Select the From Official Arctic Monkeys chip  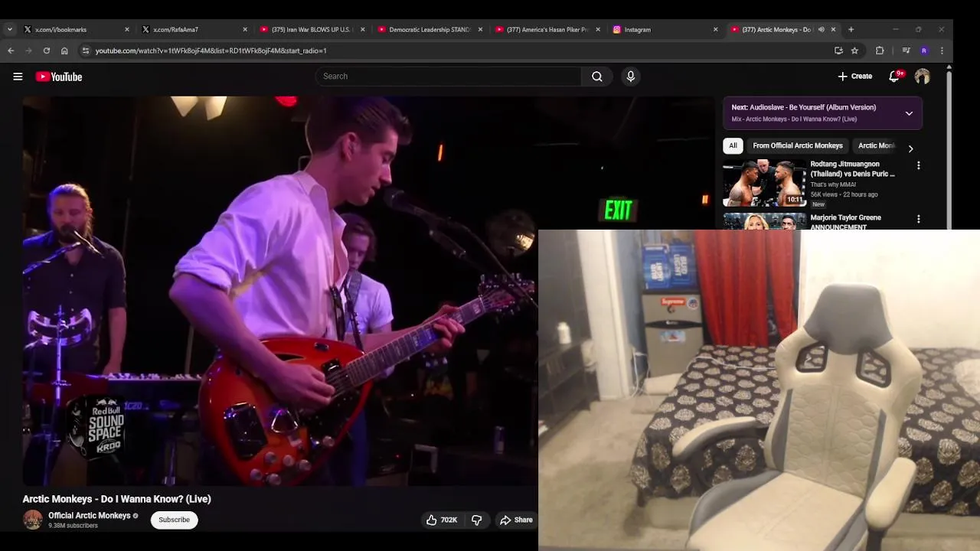click(797, 145)
